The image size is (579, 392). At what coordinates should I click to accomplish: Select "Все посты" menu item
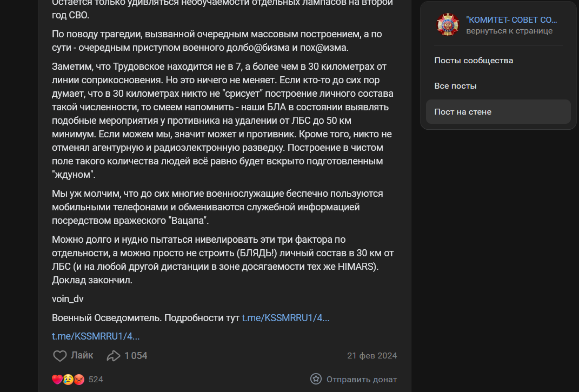pyautogui.click(x=456, y=86)
